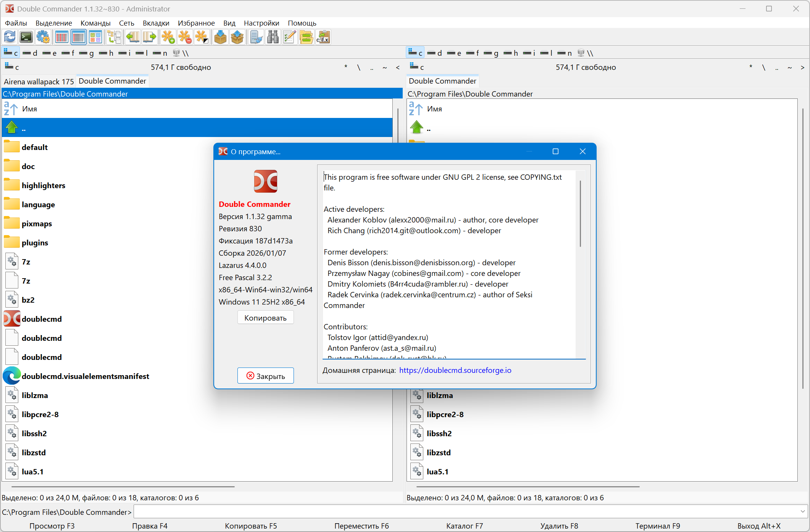810x532 pixels.
Task: Click the Pack files box icon
Action: (x=220, y=37)
